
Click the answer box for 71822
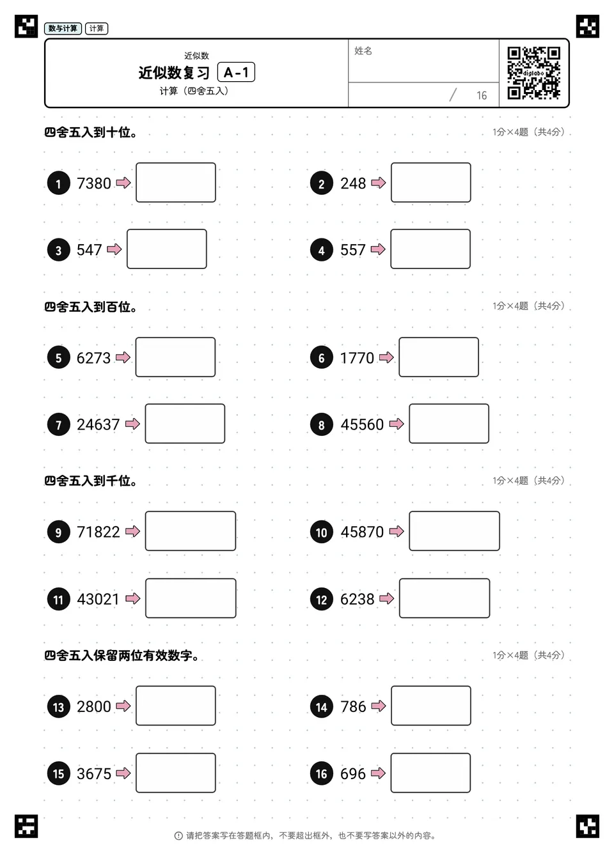(x=191, y=531)
